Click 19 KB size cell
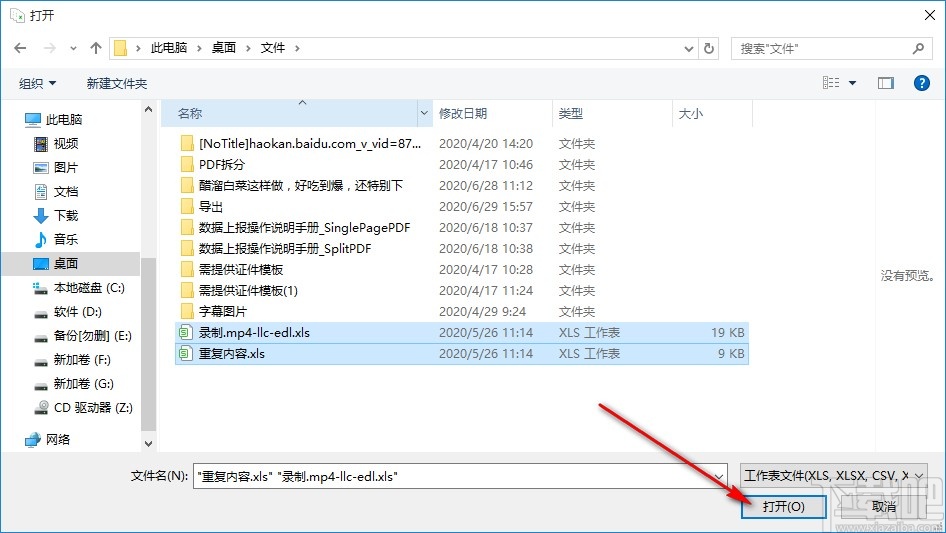This screenshot has height=533, width=946. [728, 333]
